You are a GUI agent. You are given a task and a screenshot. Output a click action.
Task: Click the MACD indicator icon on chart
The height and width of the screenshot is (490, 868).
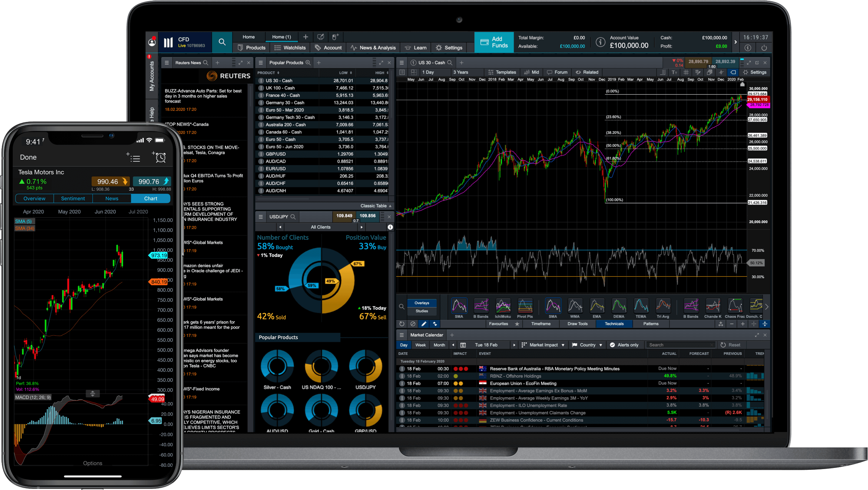click(x=33, y=397)
